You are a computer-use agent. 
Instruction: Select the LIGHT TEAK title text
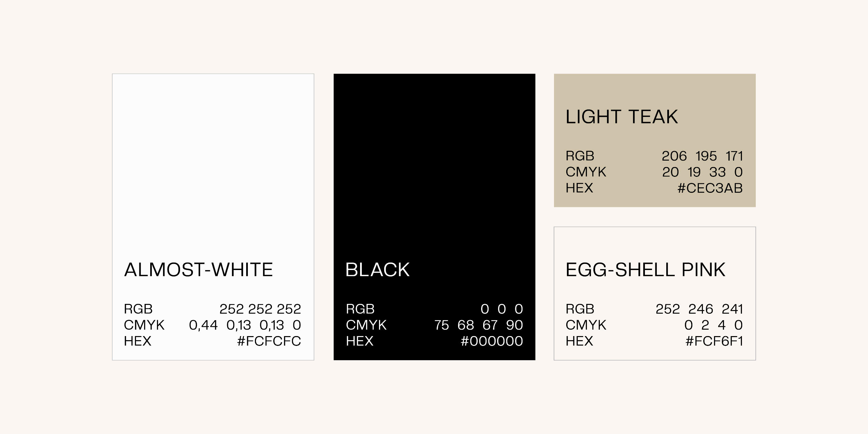(x=622, y=117)
